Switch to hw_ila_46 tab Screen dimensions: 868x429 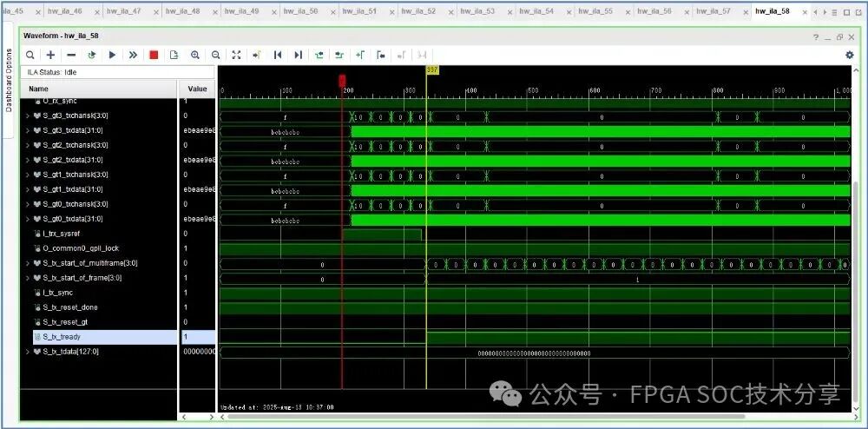coord(65,11)
